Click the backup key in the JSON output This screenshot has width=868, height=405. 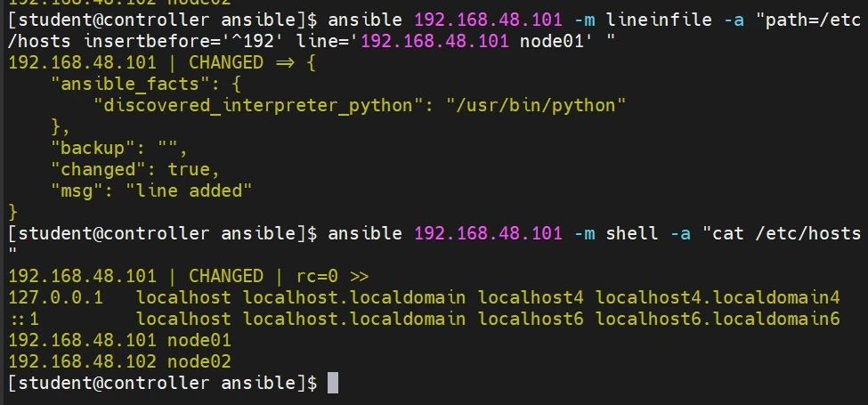tap(93, 148)
